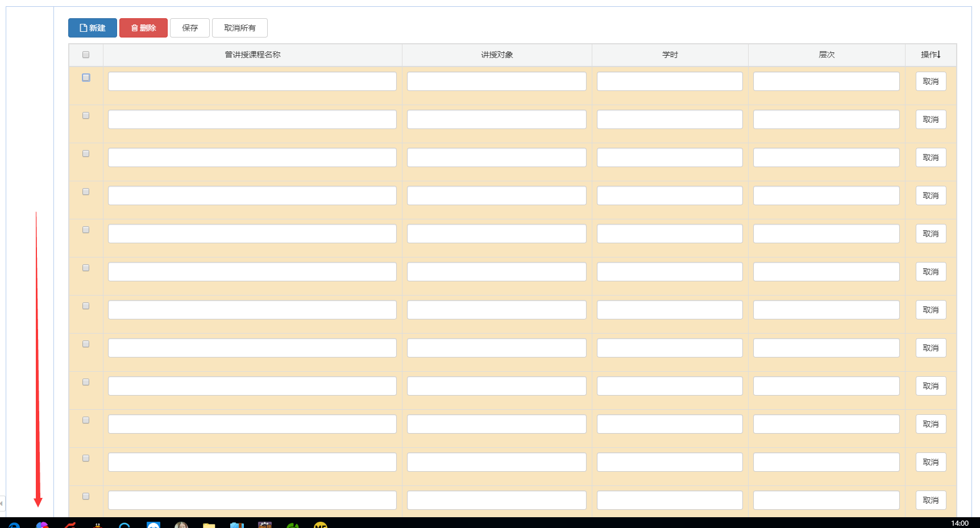Click 取消 in the fourth table row
980x528 pixels.
click(931, 196)
